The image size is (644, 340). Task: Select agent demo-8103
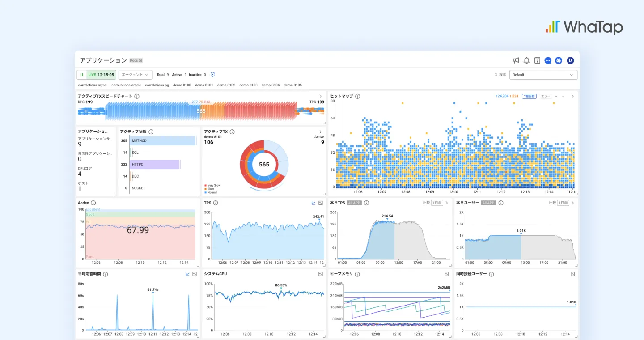(248, 85)
